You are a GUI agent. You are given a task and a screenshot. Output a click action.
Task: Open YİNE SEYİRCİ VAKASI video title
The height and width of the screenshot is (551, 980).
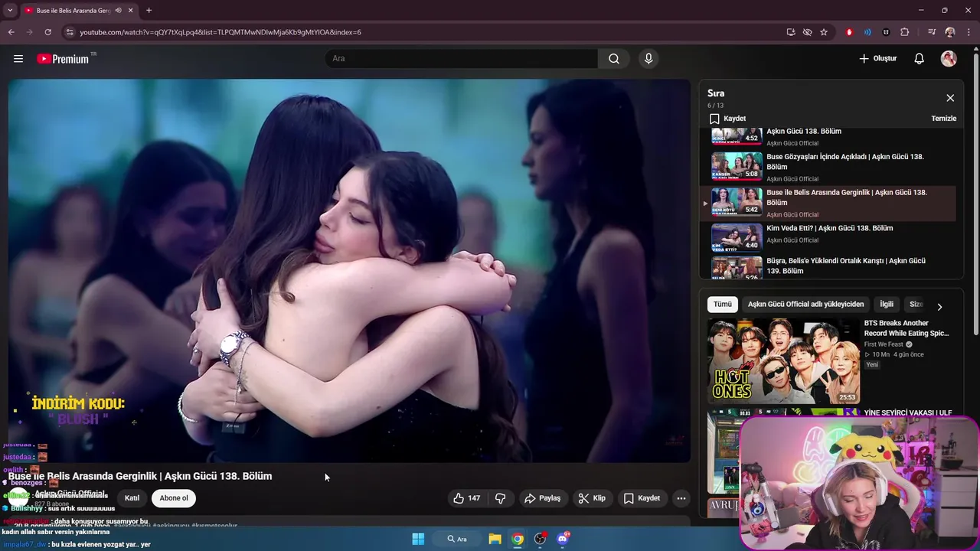tap(909, 412)
